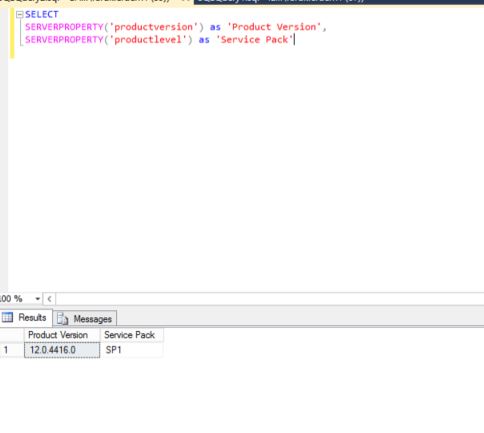Screen dimensions: 484x433
Task: Click SERVERPROPERTY on the productlevel line
Action: 64,40
